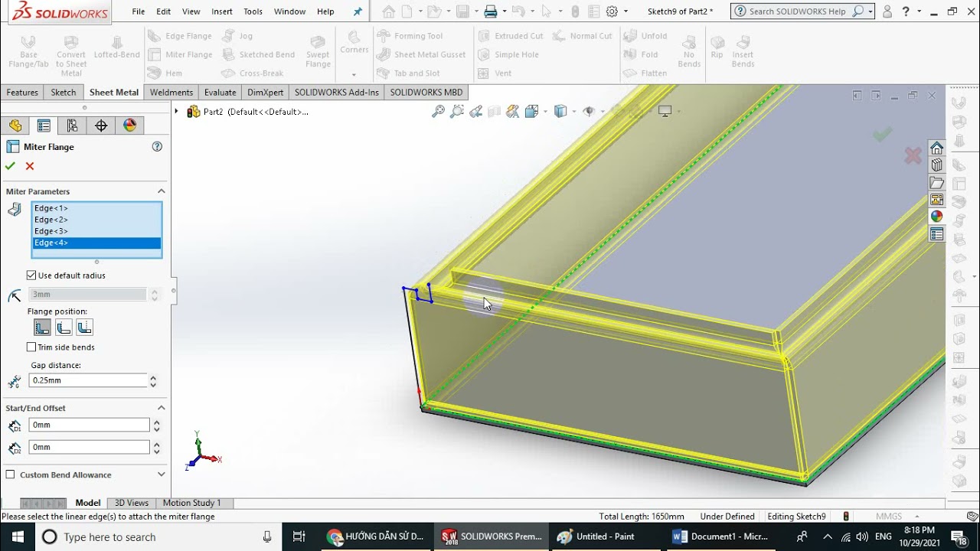Screen dimensions: 980x551
Task: Open the Options gear icon
Action: 612,11
